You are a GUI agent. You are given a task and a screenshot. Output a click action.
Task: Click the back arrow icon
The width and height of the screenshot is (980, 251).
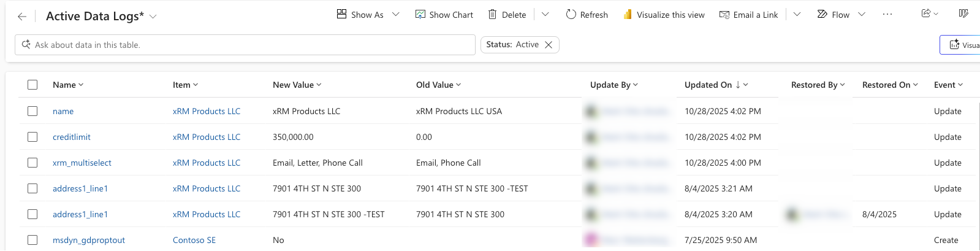point(22,17)
